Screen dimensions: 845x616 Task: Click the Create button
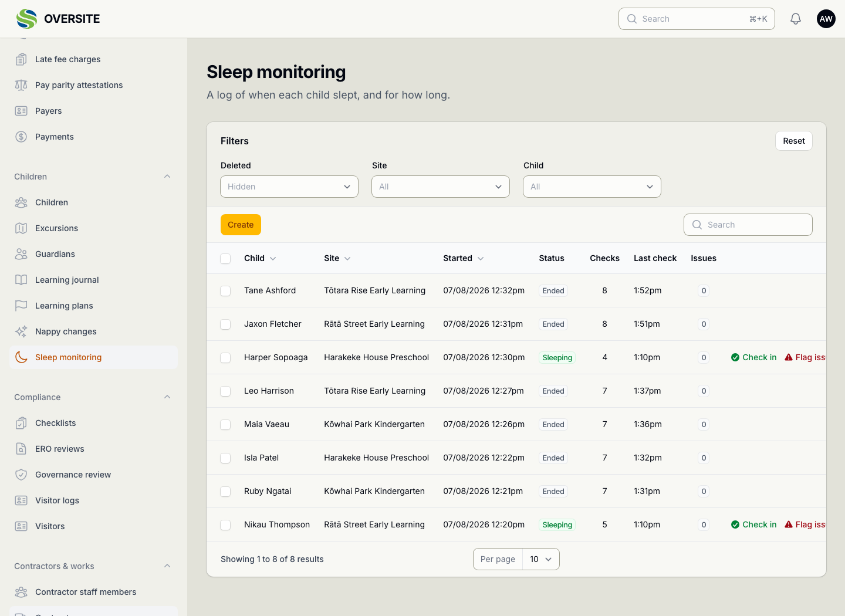tap(241, 225)
